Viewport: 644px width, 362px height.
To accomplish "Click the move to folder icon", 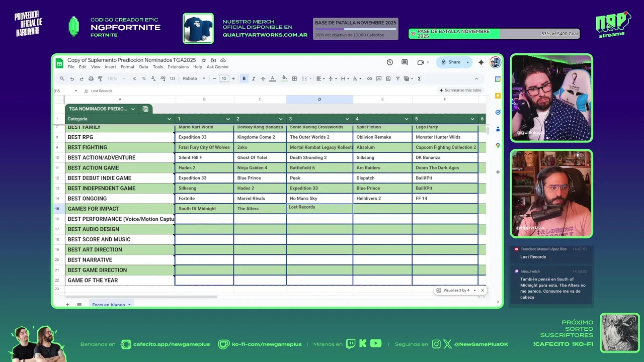I will point(213,60).
